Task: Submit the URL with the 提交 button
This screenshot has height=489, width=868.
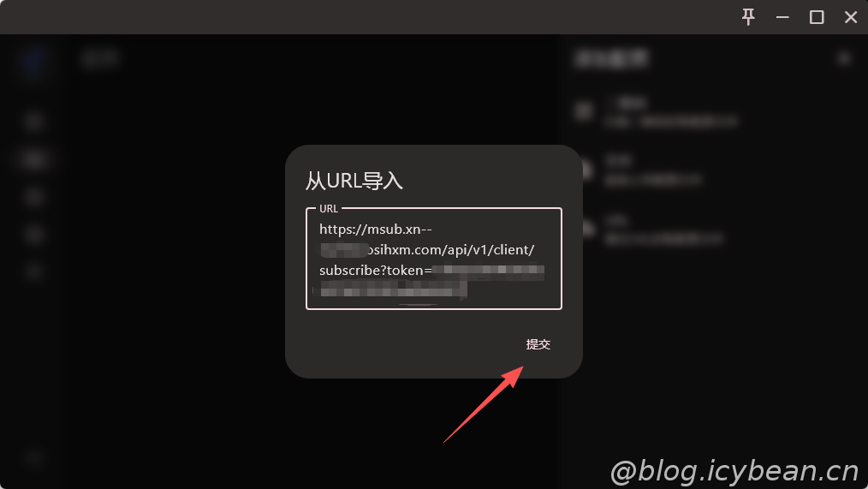Action: click(538, 344)
